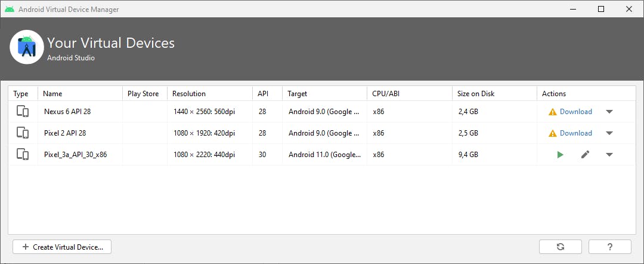Edit the Pixel_3a_API_30_x86 device with pencil icon
The width and height of the screenshot is (644, 264).
pyautogui.click(x=585, y=155)
